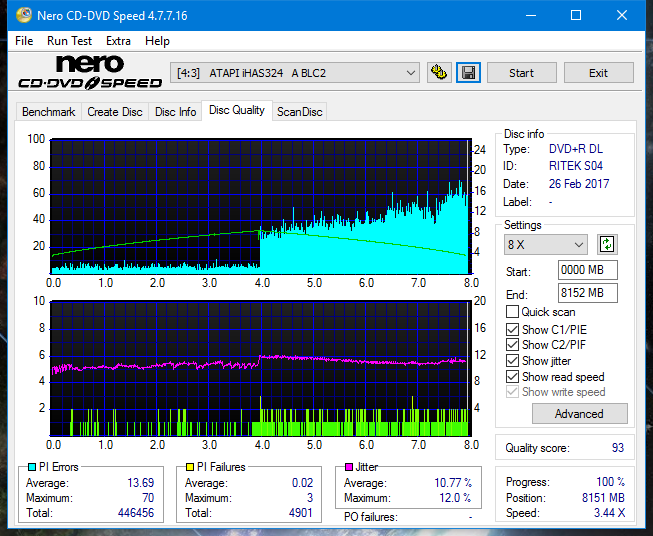Click PI Errors total 446456

point(136,513)
